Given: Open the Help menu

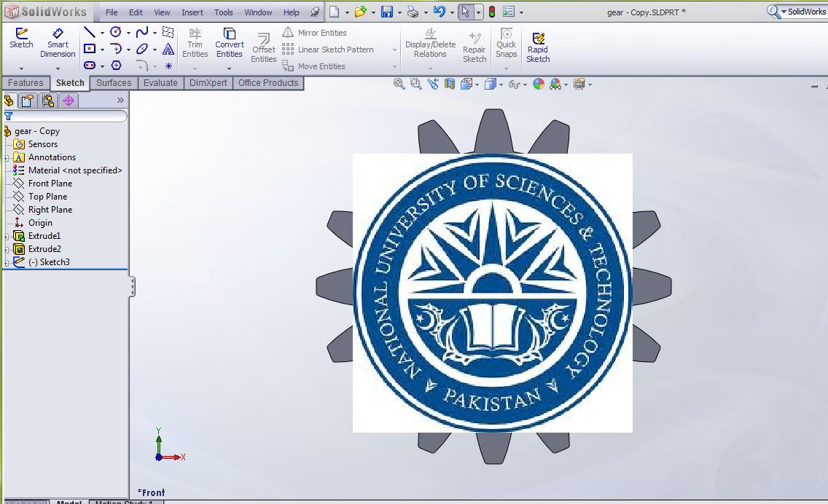Looking at the screenshot, I should tap(291, 12).
